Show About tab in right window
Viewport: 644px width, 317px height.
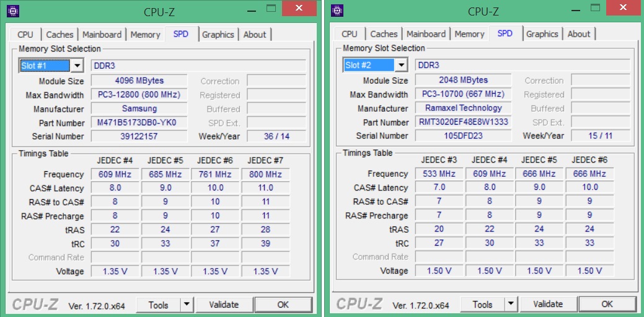(579, 34)
